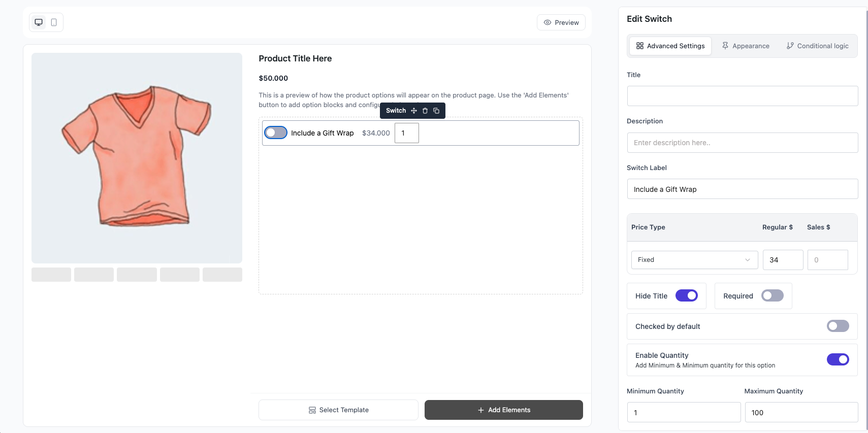This screenshot has height=433, width=868.
Task: Enable the Required toggle
Action: click(x=773, y=295)
